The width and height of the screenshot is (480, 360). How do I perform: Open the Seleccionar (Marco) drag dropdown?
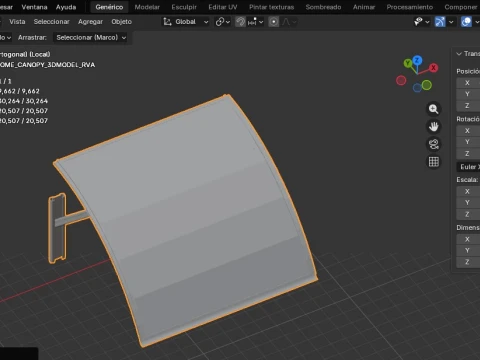tap(91, 38)
